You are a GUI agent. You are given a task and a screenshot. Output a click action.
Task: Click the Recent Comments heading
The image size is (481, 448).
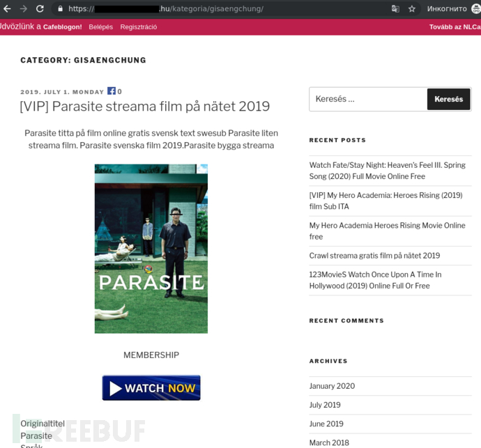point(346,320)
